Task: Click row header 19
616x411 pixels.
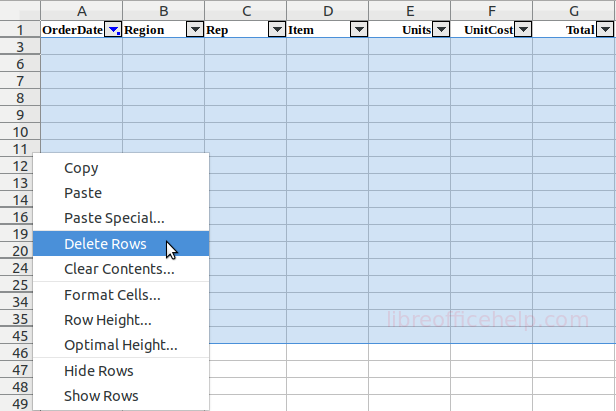Action: click(16, 234)
